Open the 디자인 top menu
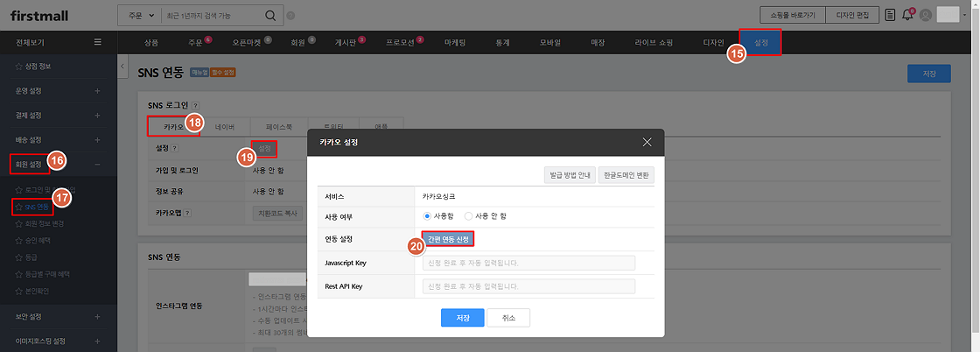 pyautogui.click(x=713, y=43)
